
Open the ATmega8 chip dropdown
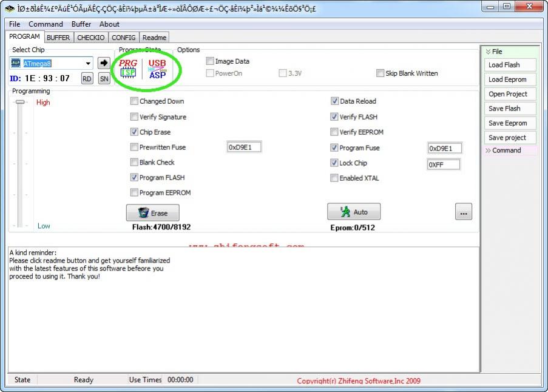pyautogui.click(x=88, y=63)
